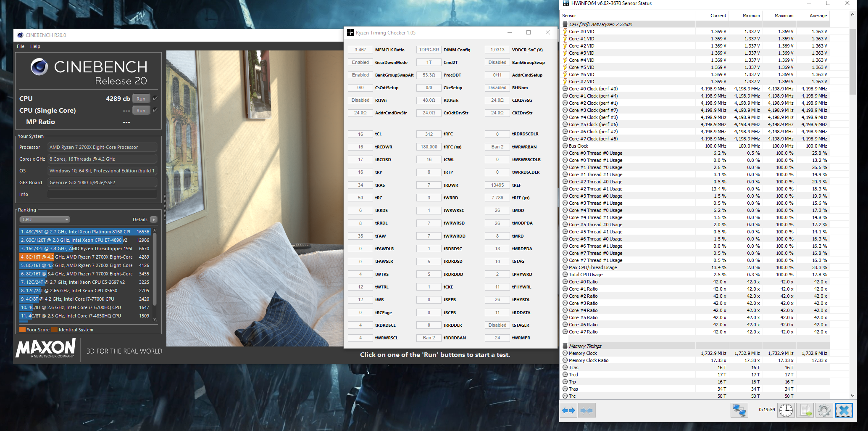The image size is (868, 431).
Task: Click the Details label in the Ranking panel
Action: pyautogui.click(x=140, y=219)
